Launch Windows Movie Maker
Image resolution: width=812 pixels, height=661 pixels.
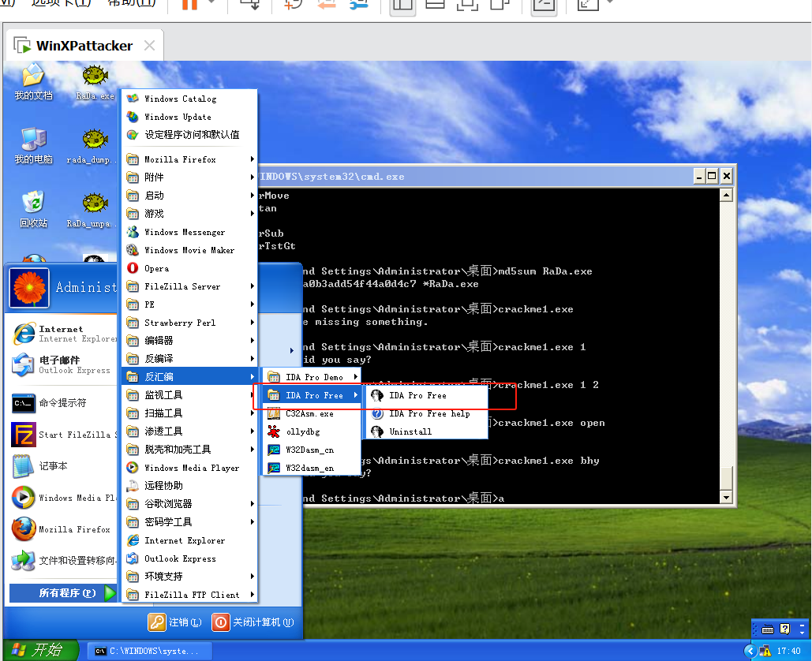[189, 250]
